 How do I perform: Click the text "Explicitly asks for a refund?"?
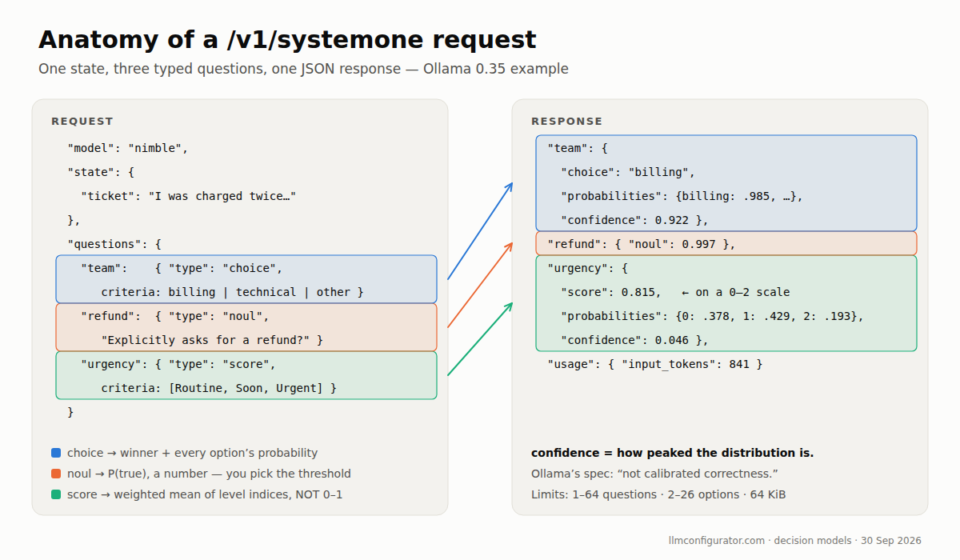tap(212, 340)
